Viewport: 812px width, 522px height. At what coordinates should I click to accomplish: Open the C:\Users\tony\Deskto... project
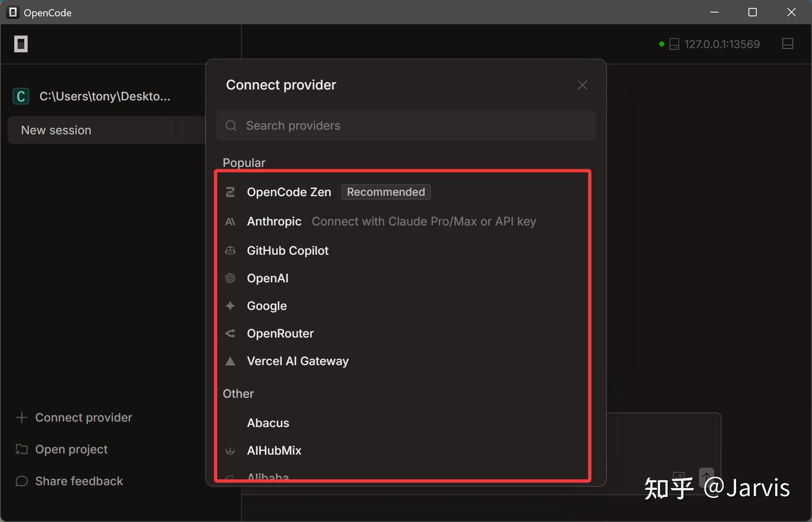(x=105, y=96)
